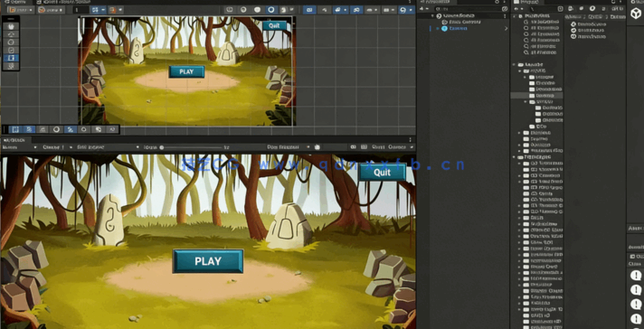Collapse the Assets root folder in Project
Viewport: 644px width, 329px height.
pos(514,65)
